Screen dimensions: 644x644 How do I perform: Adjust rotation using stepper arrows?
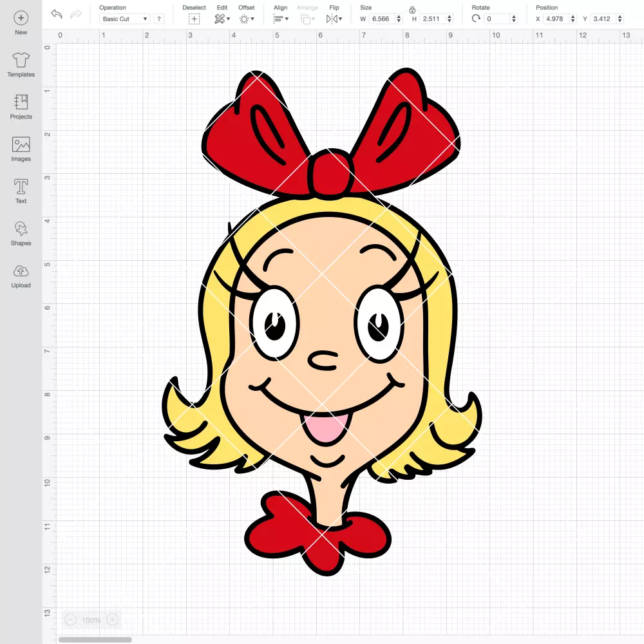click(514, 19)
